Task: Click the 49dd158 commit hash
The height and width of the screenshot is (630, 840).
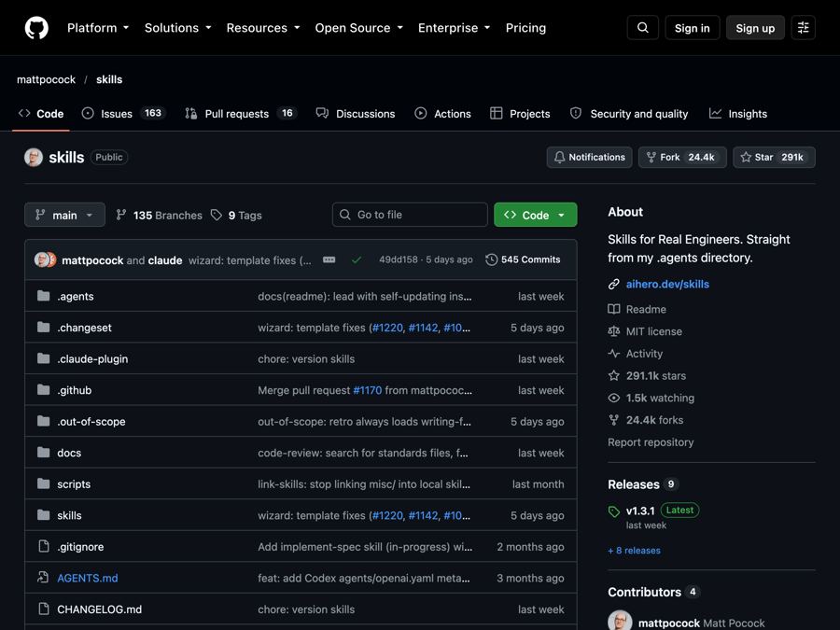Action: point(399,259)
